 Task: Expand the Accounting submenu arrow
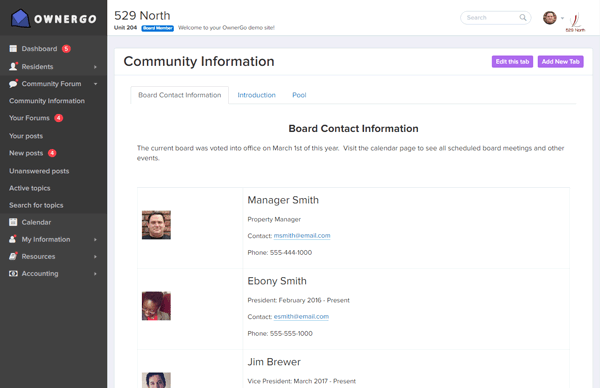95,274
